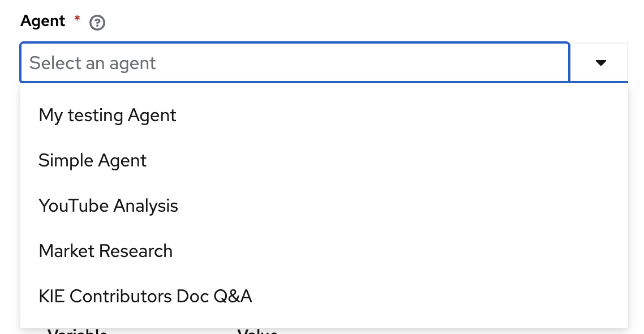Pick the first agent entry, My testing Agent
Image resolution: width=644 pixels, height=334 pixels.
[x=108, y=115]
